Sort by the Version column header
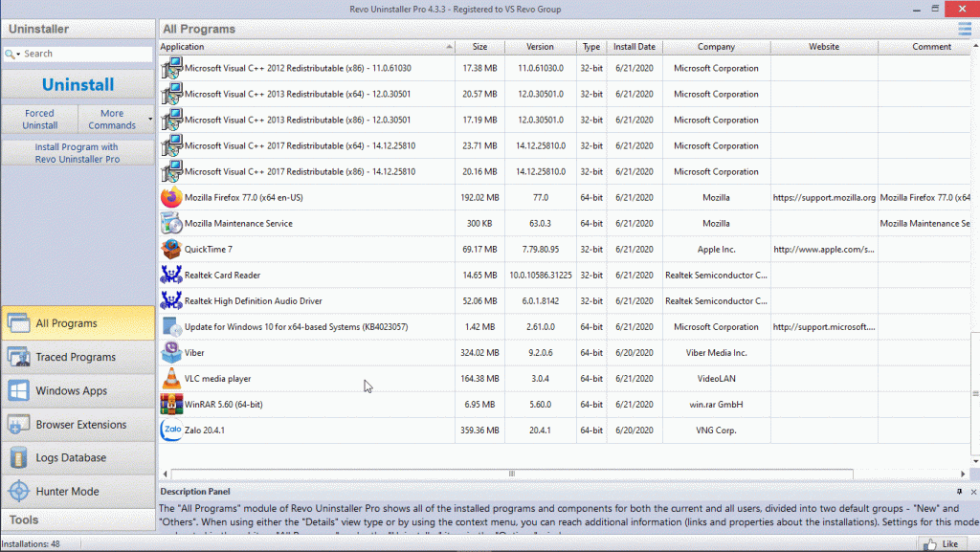 540,47
